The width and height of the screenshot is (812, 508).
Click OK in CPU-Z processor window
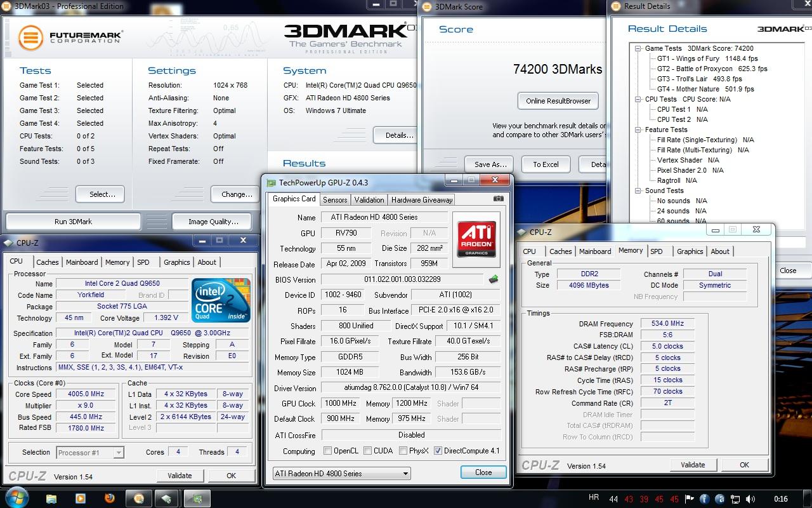232,476
